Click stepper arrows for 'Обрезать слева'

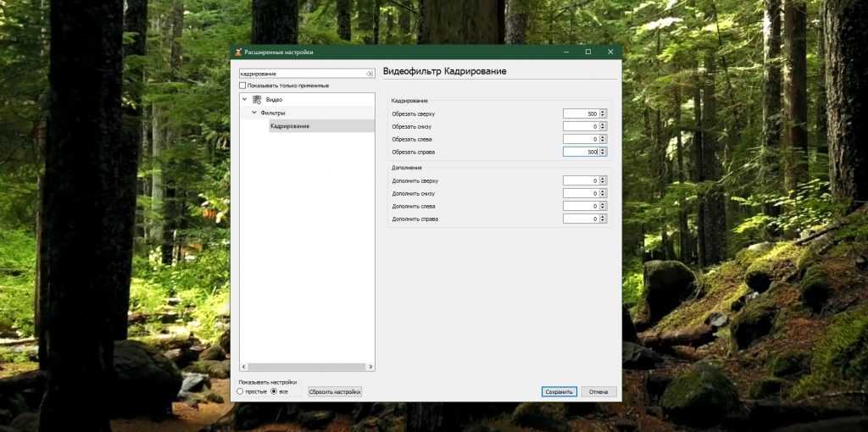pos(603,139)
